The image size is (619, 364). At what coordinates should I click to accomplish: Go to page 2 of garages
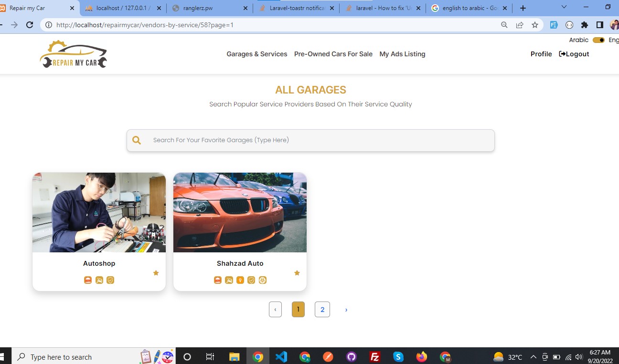[x=322, y=310]
